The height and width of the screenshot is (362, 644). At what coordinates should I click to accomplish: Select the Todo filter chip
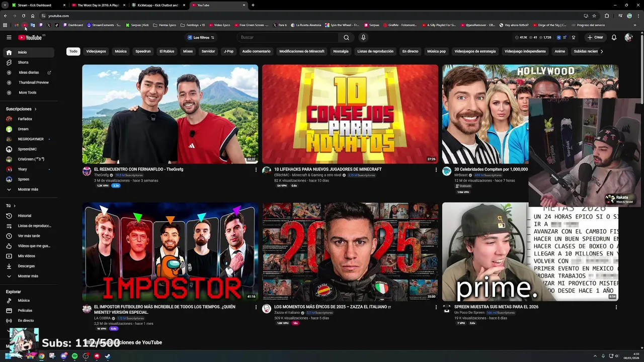[73, 51]
